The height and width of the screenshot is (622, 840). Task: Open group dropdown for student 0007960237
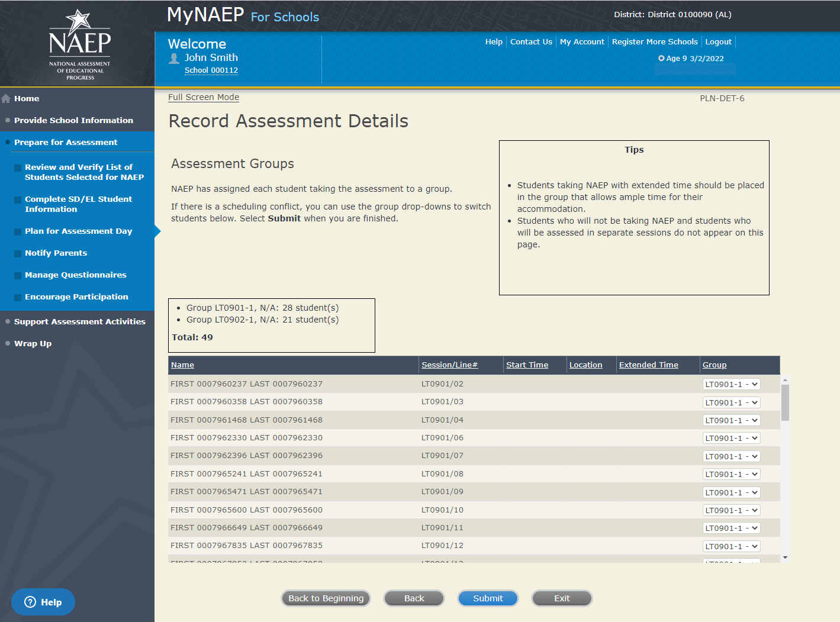[731, 384]
